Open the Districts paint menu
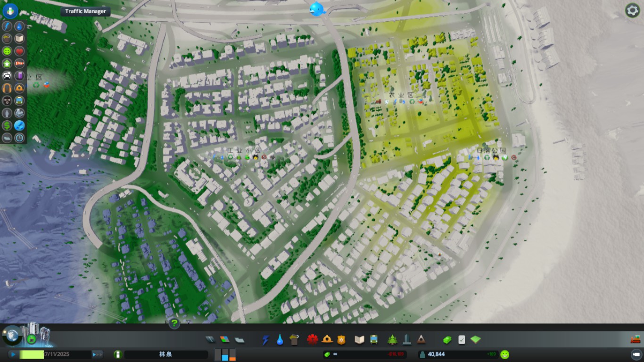 (239, 339)
